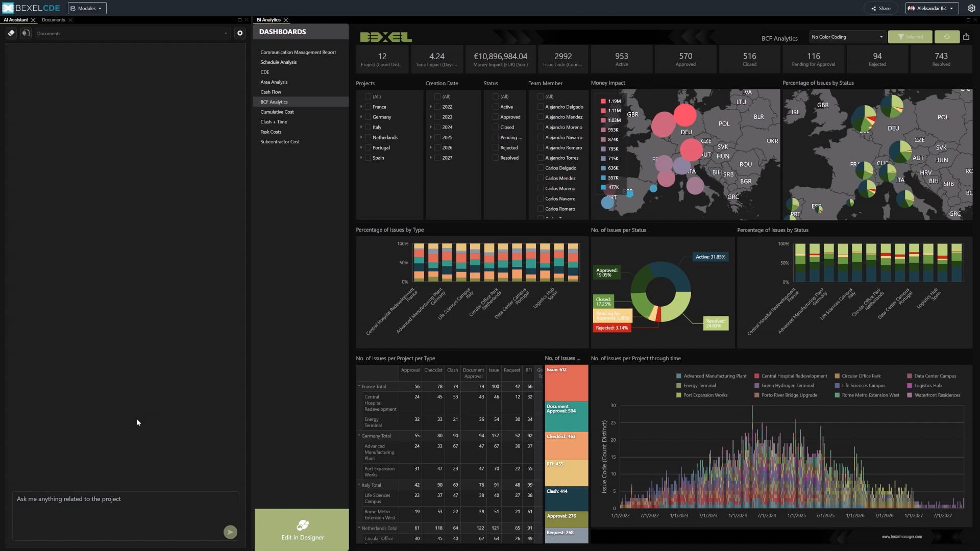Check the Active status checkbox
This screenshot has height=551, width=980.
(496, 107)
